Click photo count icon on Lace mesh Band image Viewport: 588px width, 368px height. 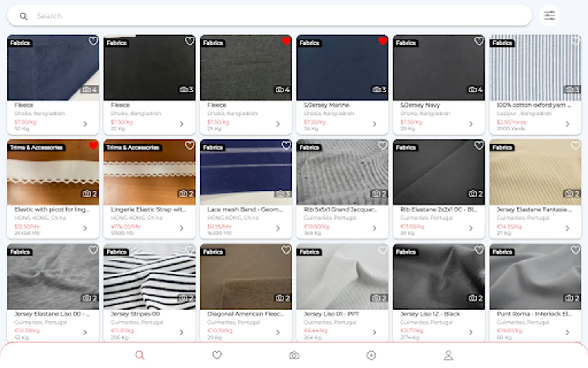pyautogui.click(x=283, y=193)
